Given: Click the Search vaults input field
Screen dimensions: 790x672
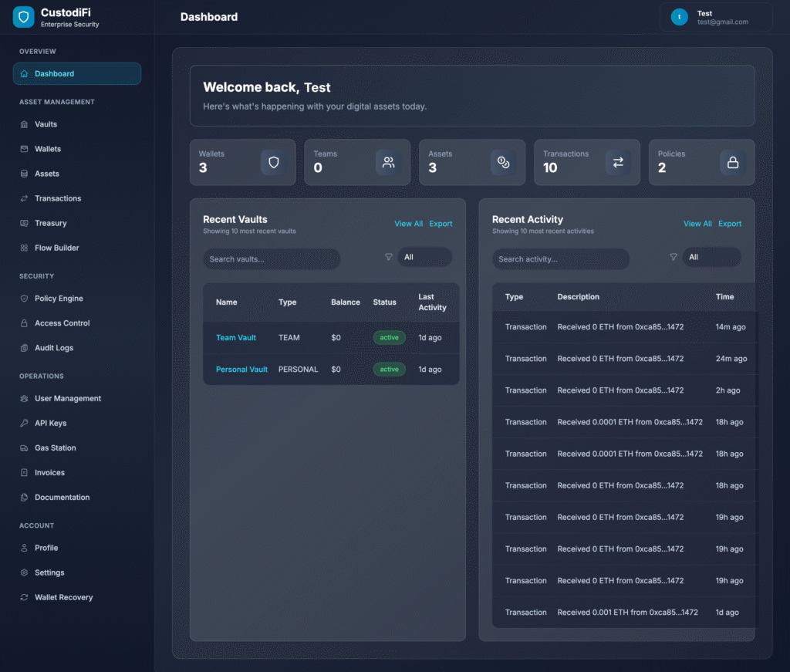Looking at the screenshot, I should [272, 259].
